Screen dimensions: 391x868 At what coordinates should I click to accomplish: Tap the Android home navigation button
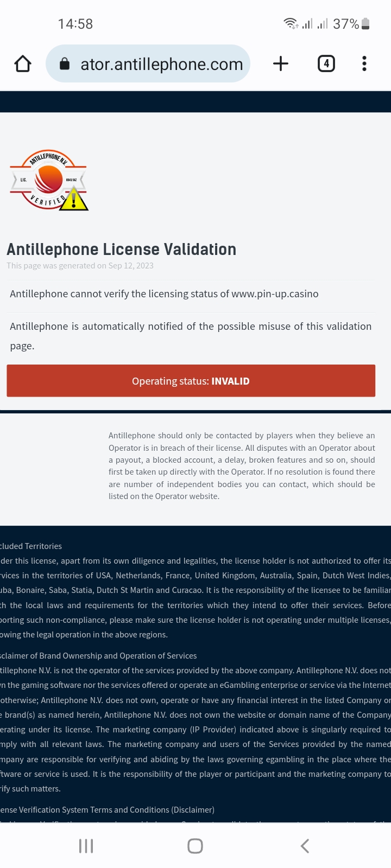tap(195, 846)
